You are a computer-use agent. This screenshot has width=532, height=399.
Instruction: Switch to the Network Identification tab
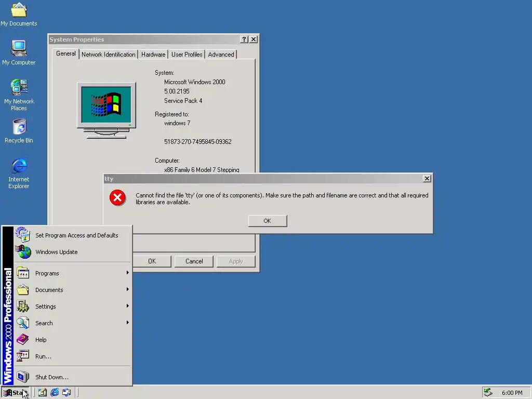pos(108,55)
